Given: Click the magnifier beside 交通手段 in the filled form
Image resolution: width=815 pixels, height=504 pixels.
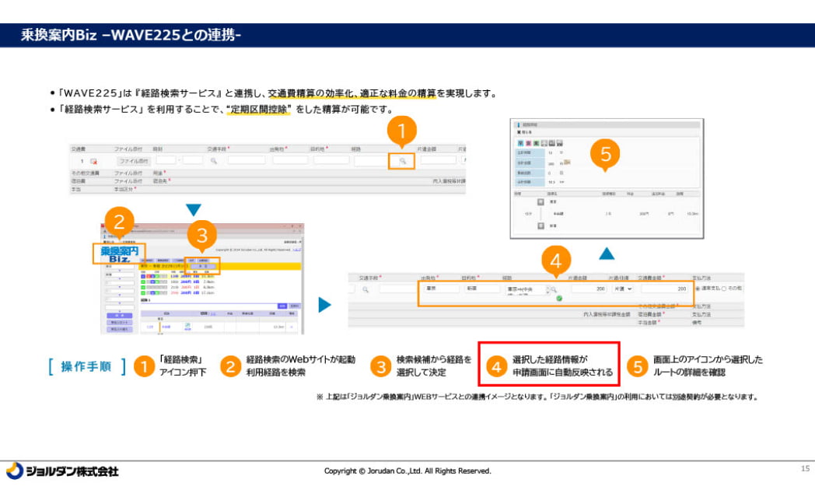Looking at the screenshot, I should tap(366, 289).
